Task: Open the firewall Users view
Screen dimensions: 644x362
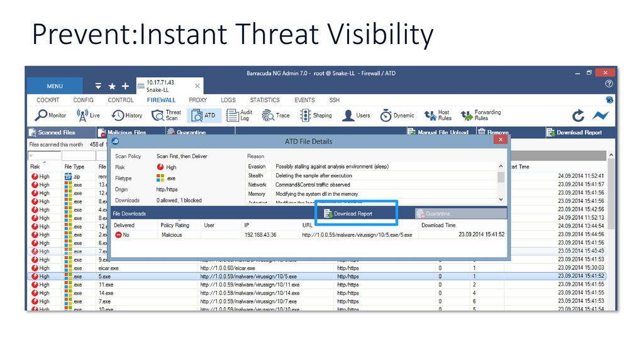Action: tap(356, 116)
